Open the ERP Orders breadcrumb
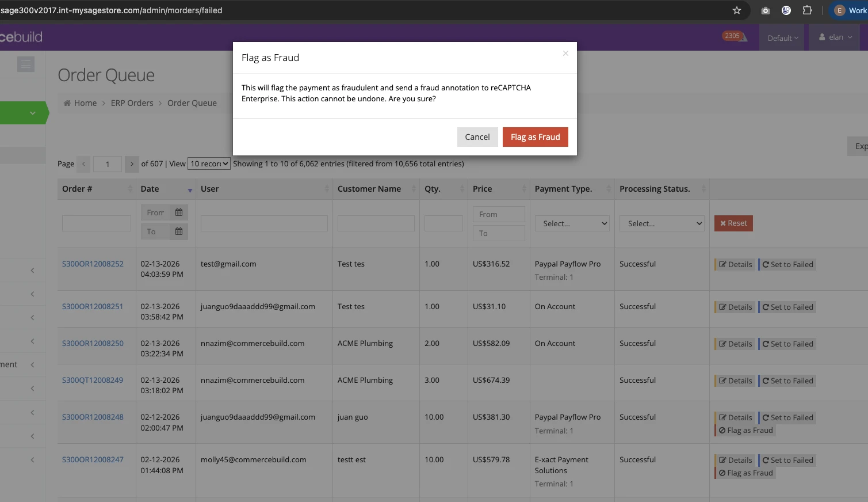This screenshot has height=502, width=868. point(132,103)
